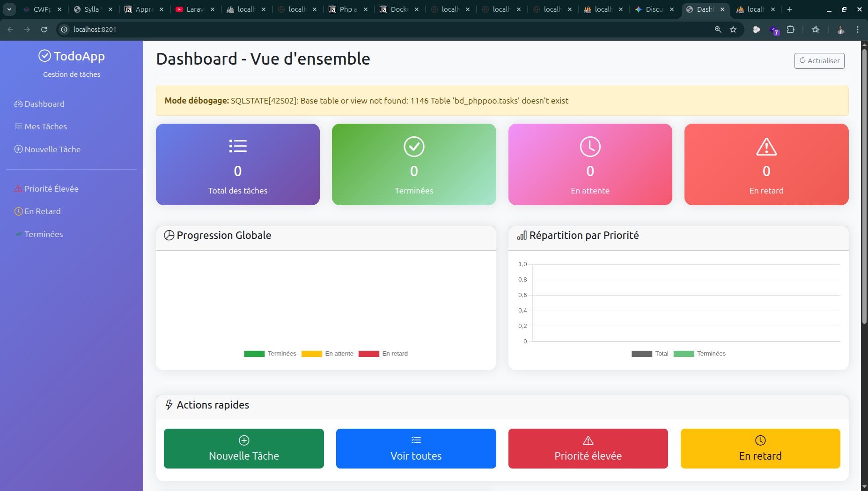Open the zoom magnifier icon in address bar
This screenshot has width=868, height=491.
[x=718, y=30]
